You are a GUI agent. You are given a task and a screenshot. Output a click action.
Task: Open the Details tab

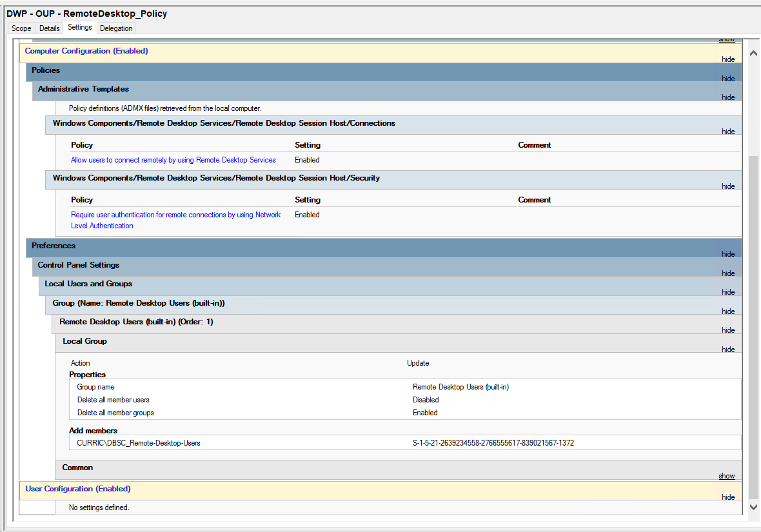50,28
